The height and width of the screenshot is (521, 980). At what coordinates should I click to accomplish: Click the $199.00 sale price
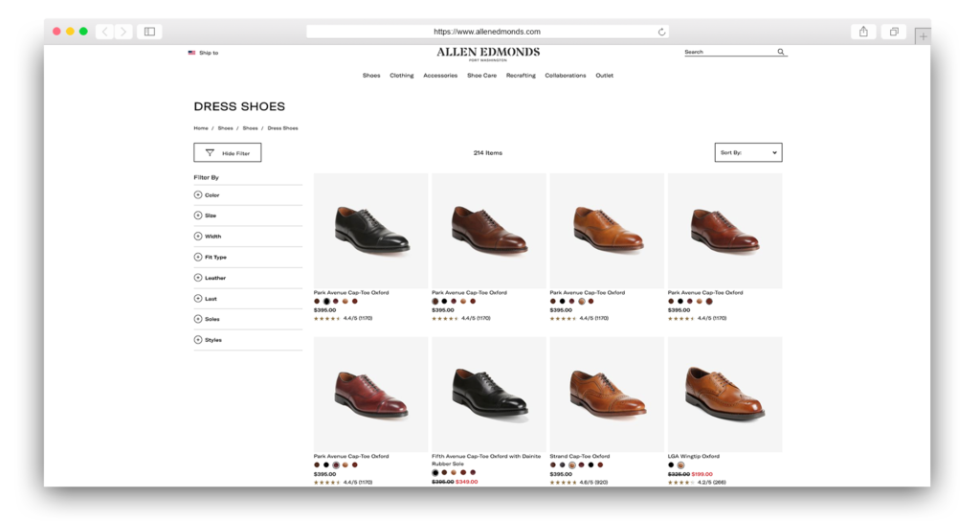[x=702, y=475]
